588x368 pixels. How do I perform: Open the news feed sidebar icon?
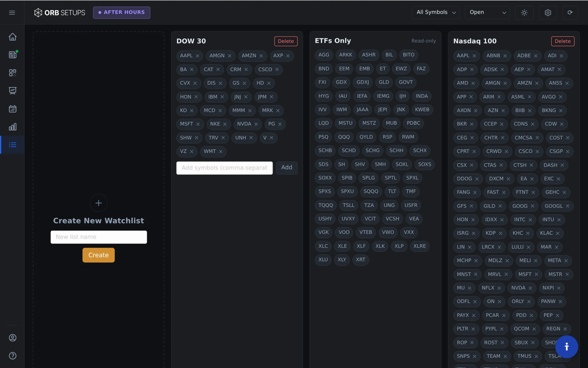pos(13,55)
